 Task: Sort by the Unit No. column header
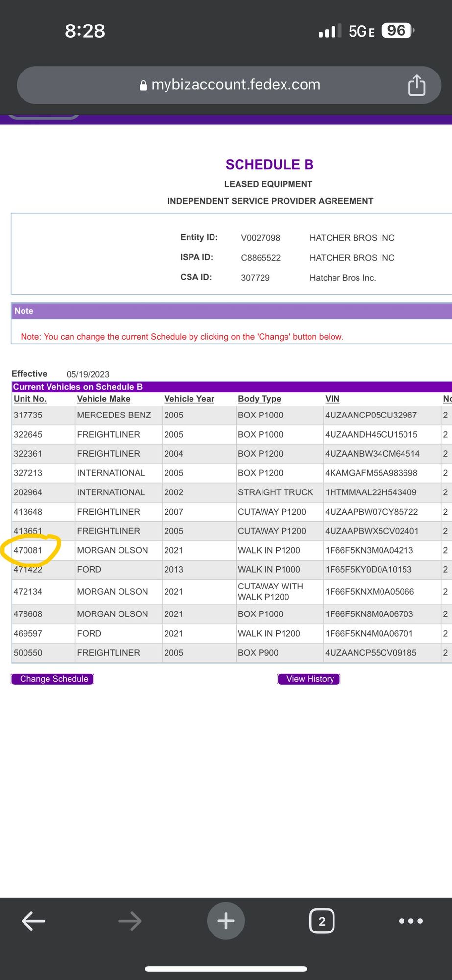coord(30,399)
